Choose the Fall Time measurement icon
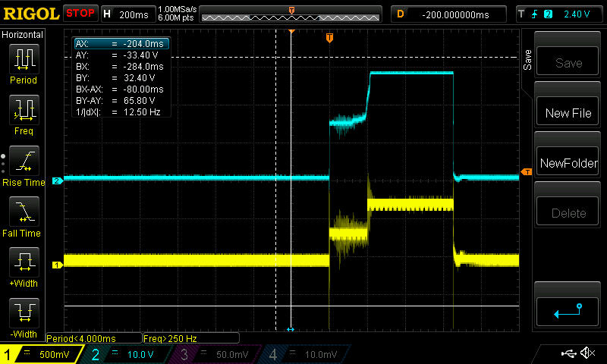The image size is (607, 364). 23,212
